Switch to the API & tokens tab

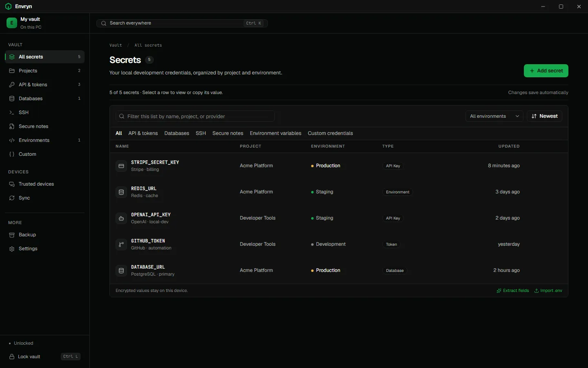143,133
